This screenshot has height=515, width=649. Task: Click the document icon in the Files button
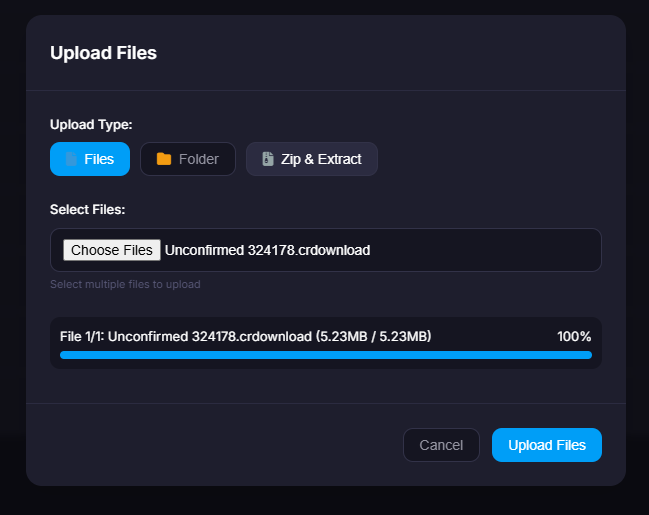coord(71,159)
